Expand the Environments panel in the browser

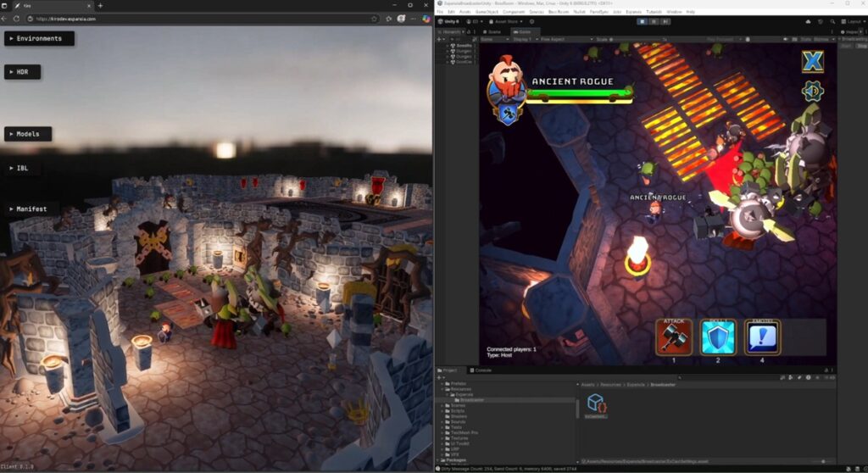tap(39, 38)
